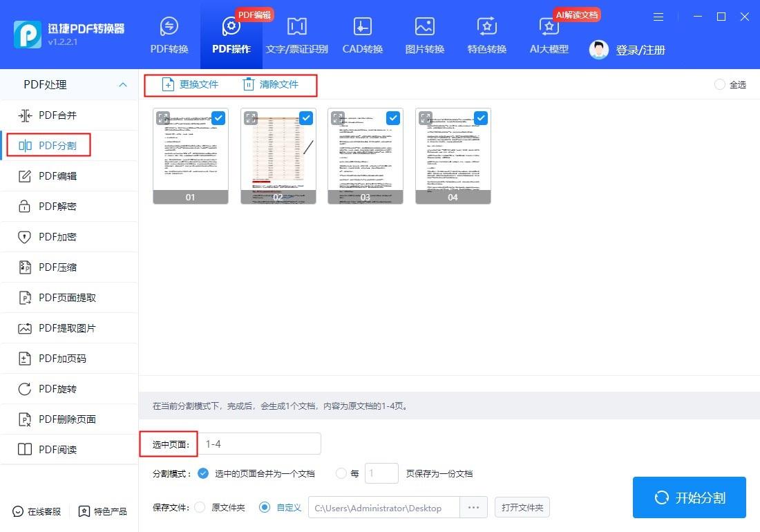
Task: Click the 更换文件 button
Action: pos(189,84)
